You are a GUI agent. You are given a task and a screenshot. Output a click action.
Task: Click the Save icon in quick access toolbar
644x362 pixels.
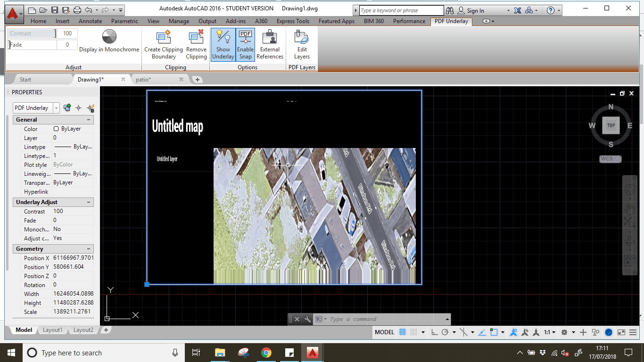coord(55,10)
